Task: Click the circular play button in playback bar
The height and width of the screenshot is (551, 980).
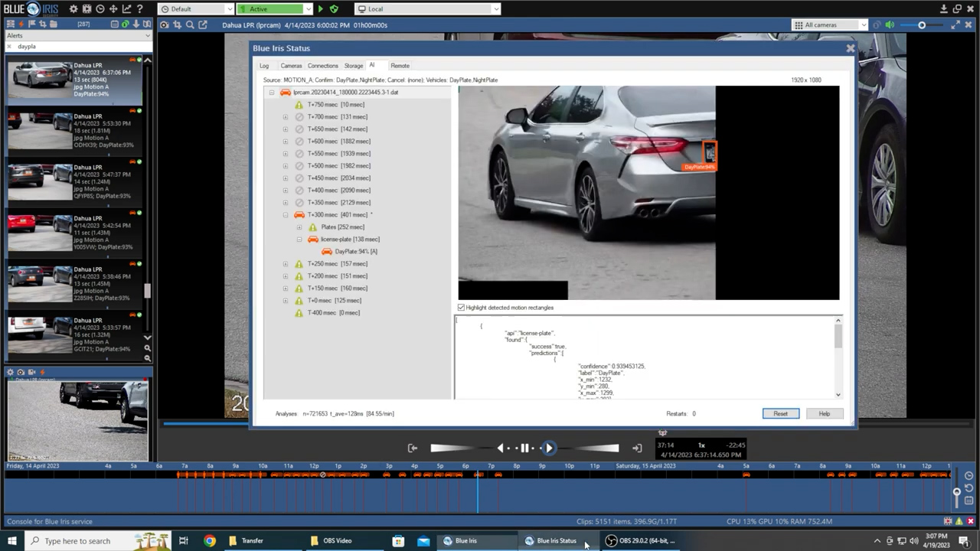Action: (548, 448)
